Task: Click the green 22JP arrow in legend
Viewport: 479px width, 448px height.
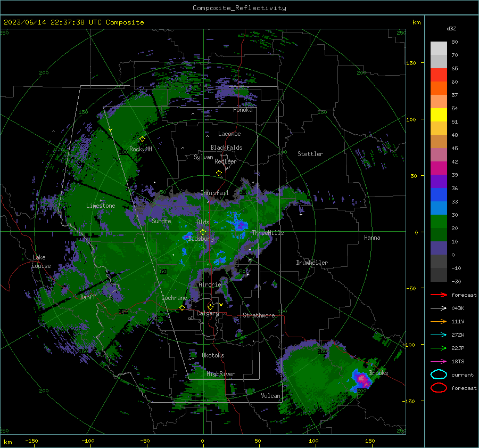Action: [x=439, y=348]
